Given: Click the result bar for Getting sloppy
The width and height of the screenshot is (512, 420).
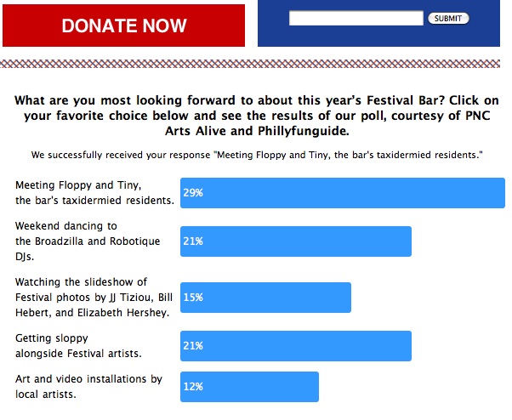Looking at the screenshot, I should pyautogui.click(x=295, y=346).
